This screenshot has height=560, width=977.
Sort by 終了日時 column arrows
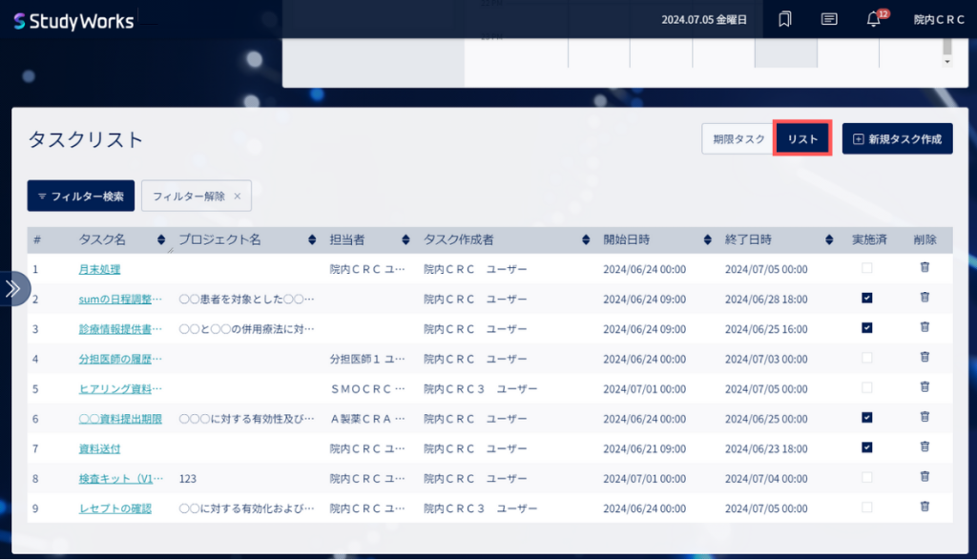tap(829, 239)
